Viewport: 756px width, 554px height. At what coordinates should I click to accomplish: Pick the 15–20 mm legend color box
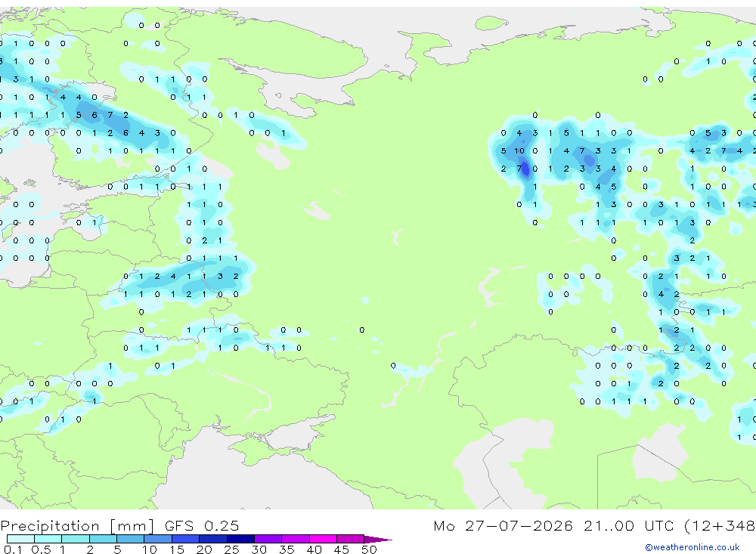(x=185, y=539)
